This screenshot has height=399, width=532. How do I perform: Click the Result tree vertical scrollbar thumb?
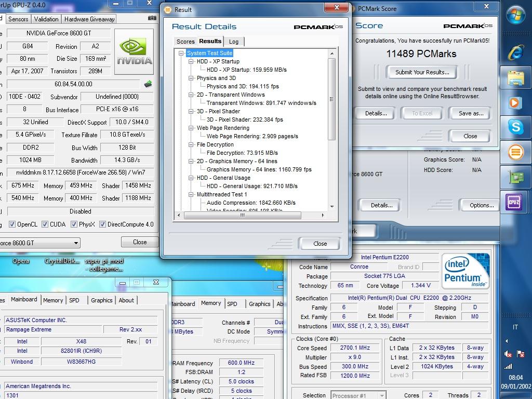coord(332,99)
